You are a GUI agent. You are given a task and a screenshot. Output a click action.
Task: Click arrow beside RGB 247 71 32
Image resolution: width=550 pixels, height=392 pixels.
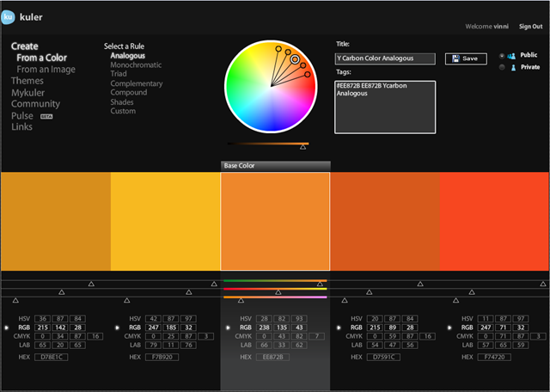tap(449, 328)
